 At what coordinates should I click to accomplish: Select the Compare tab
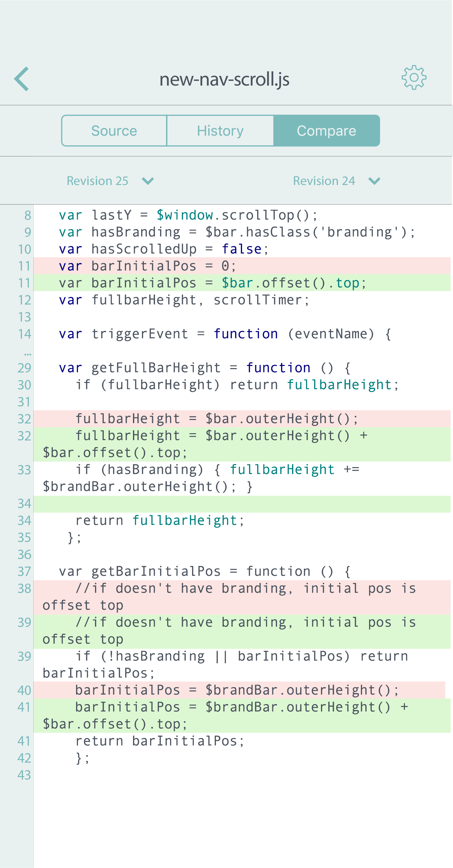click(327, 131)
